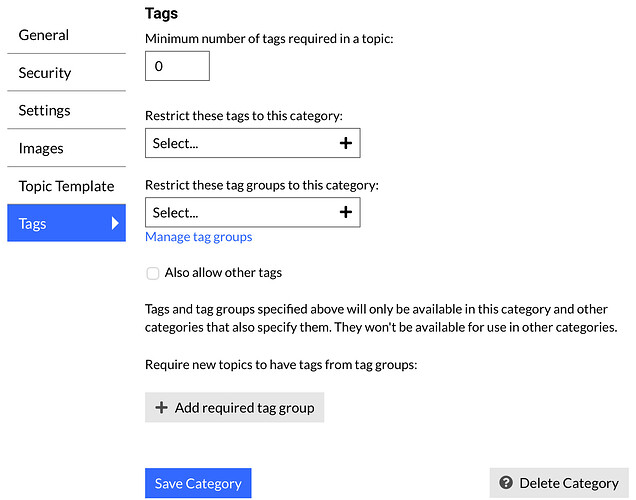Switch to the Security tab
The image size is (636, 500).
click(66, 73)
